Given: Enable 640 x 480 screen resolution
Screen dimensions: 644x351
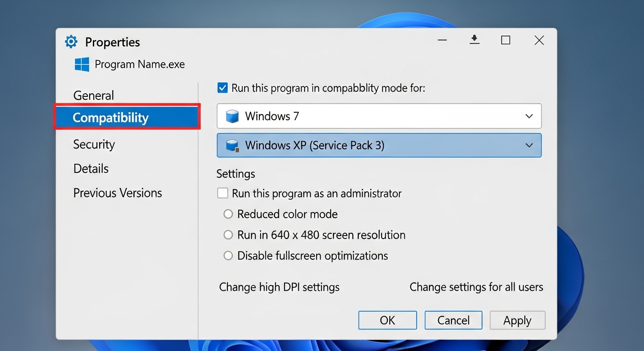Looking at the screenshot, I should [x=228, y=234].
